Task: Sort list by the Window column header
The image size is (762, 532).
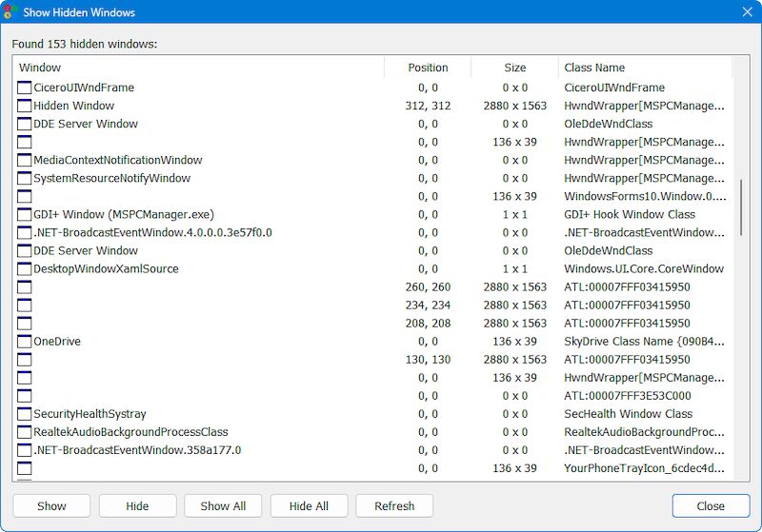Action: [x=198, y=68]
